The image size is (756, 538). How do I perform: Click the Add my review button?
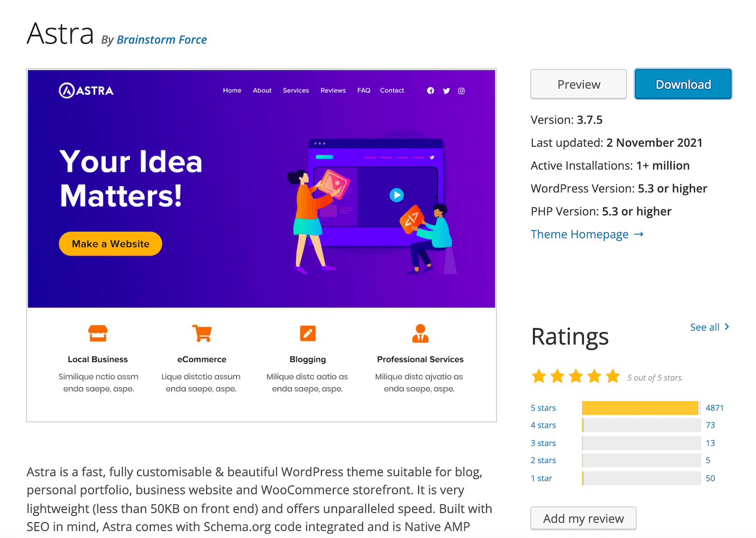click(583, 518)
